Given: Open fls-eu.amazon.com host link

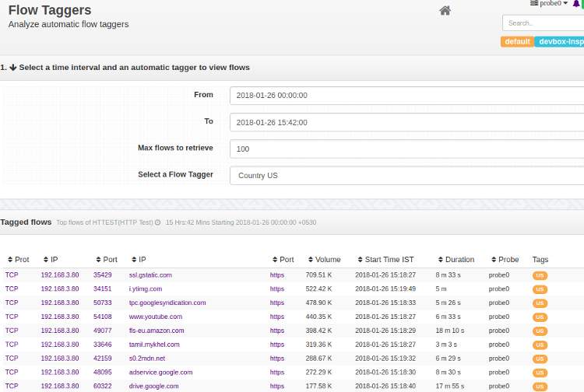Looking at the screenshot, I should click(x=157, y=331).
